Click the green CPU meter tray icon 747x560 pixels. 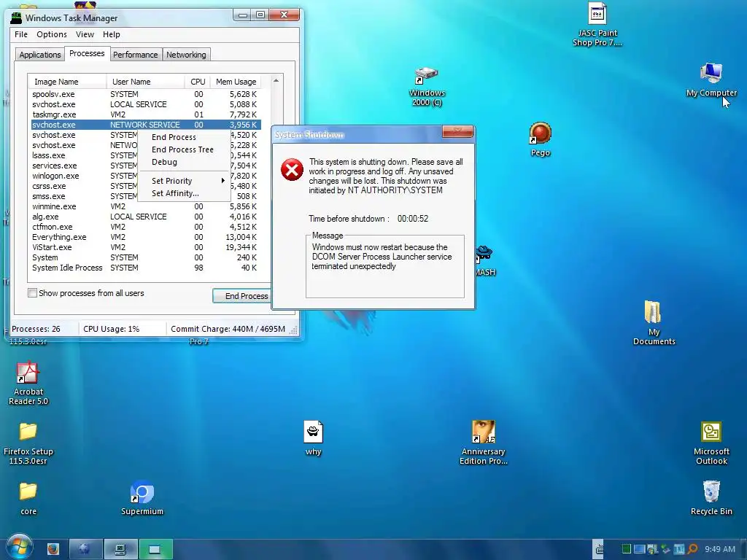point(627,549)
